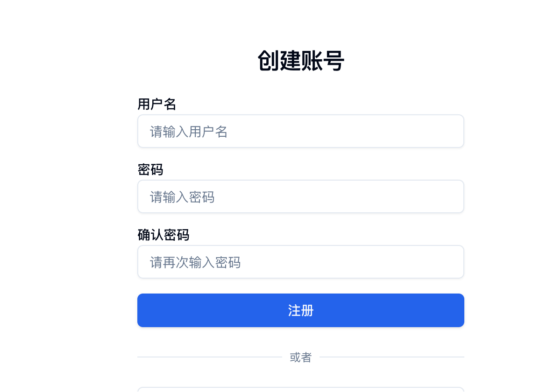Click the divider line right of 或者
Image resolution: width=554 pixels, height=392 pixels.
click(392, 357)
